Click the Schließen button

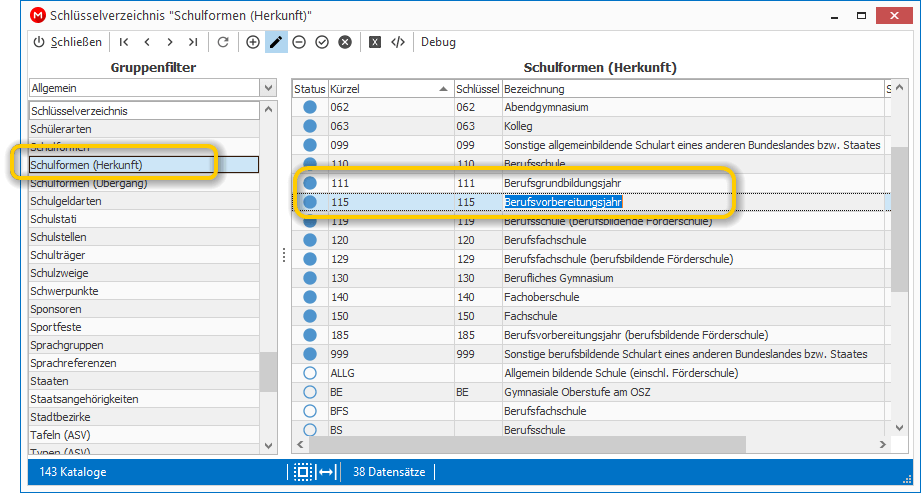pos(68,42)
